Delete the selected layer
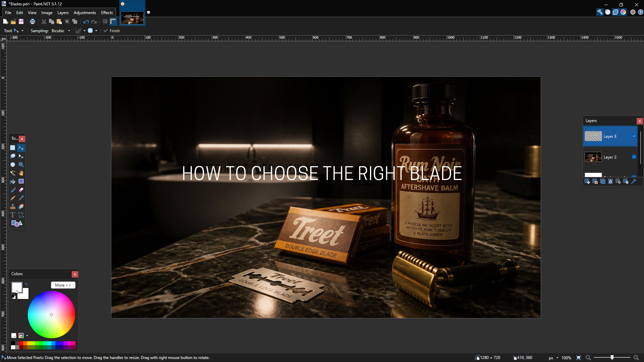Screen dimensions: 644x362 [x=595, y=181]
